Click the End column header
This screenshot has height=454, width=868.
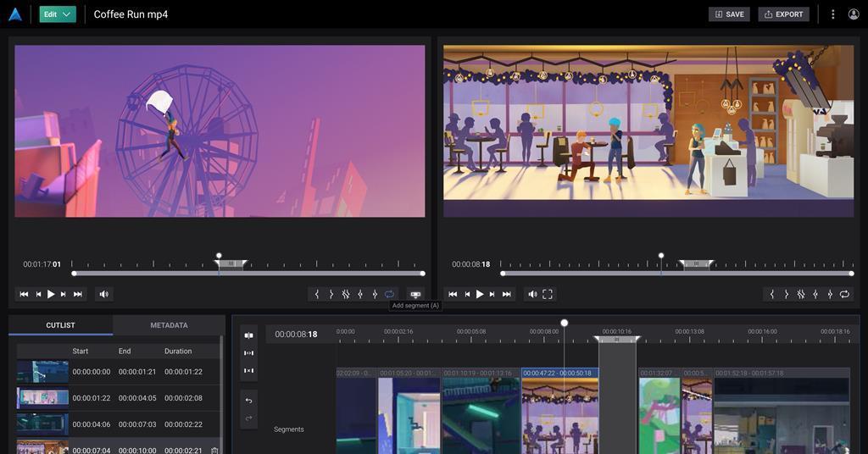(125, 352)
